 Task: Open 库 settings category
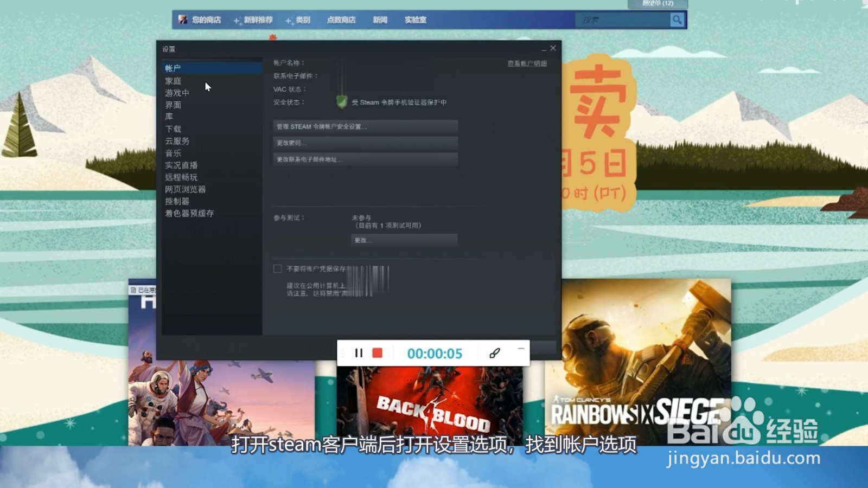tap(169, 117)
